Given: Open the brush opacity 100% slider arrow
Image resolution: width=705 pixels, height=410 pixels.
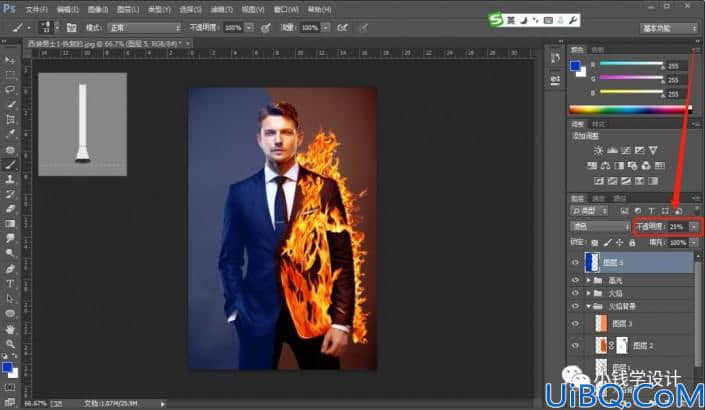Looking at the screenshot, I should point(250,28).
